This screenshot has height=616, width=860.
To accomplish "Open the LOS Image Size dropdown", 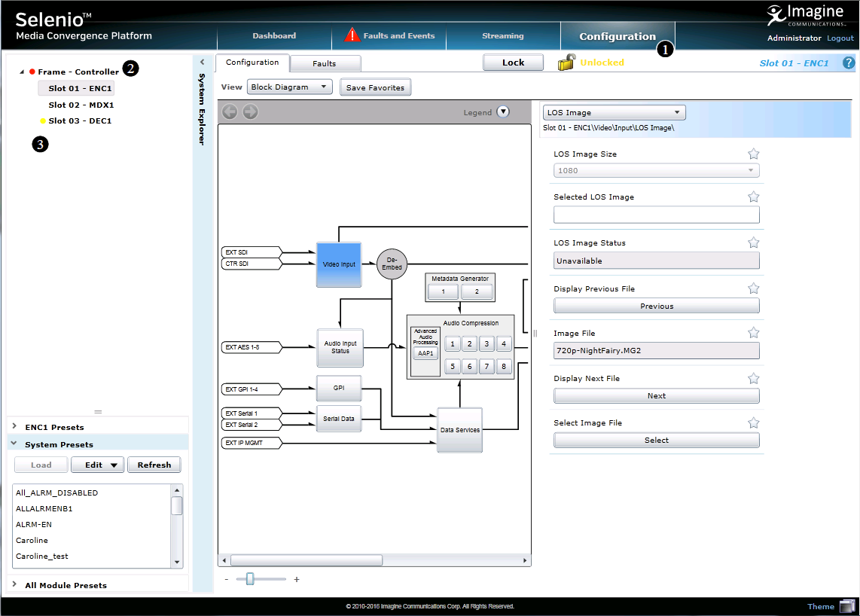I will [657, 171].
